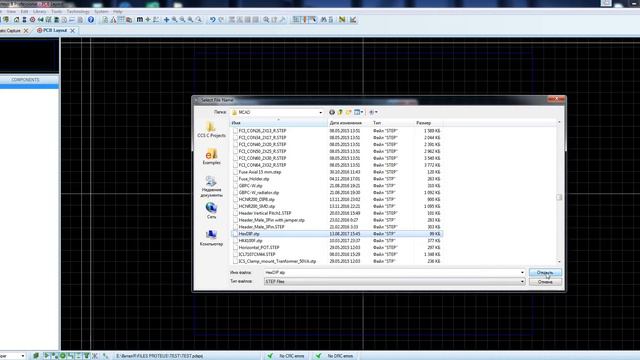Click the red circular PCB Layout toolbar icon
The height and width of the screenshot is (360, 640).
pos(33,20)
